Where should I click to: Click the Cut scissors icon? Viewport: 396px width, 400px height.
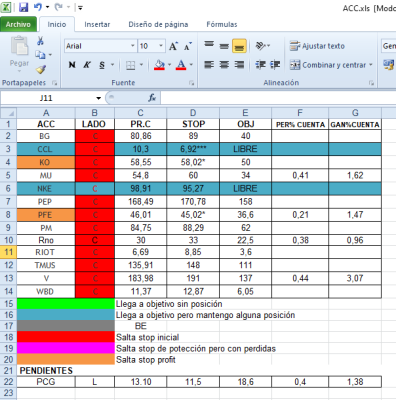point(40,41)
